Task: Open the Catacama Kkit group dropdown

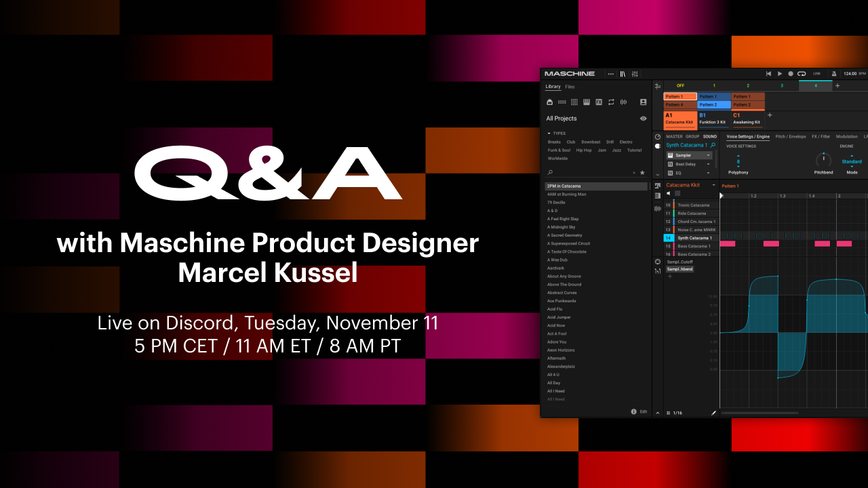Action: [713, 185]
